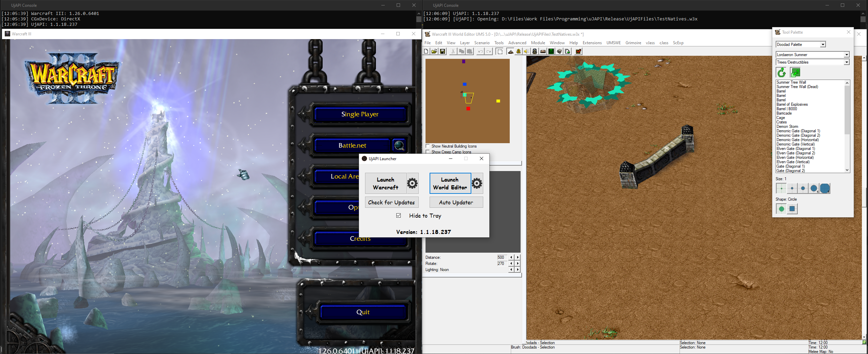Click the random rotation green arrow icon

[x=781, y=72]
